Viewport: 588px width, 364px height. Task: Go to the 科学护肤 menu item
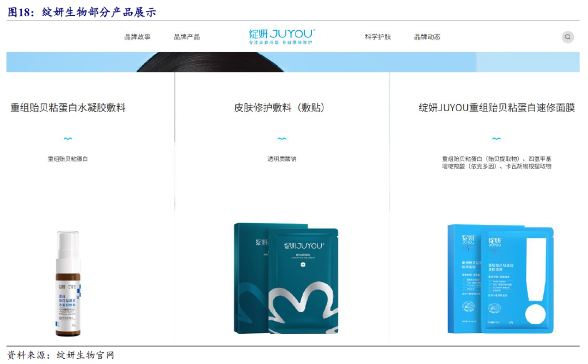click(378, 37)
